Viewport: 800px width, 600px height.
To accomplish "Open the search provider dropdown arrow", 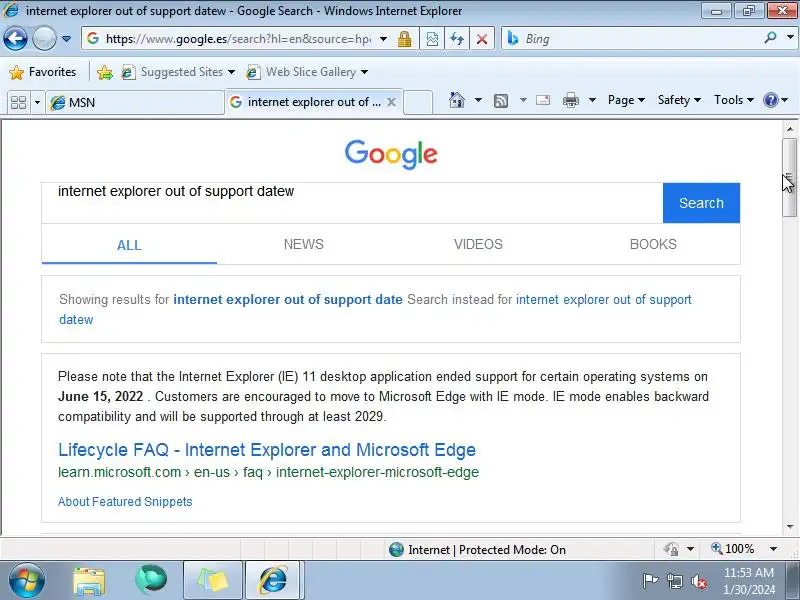I will tap(790, 38).
